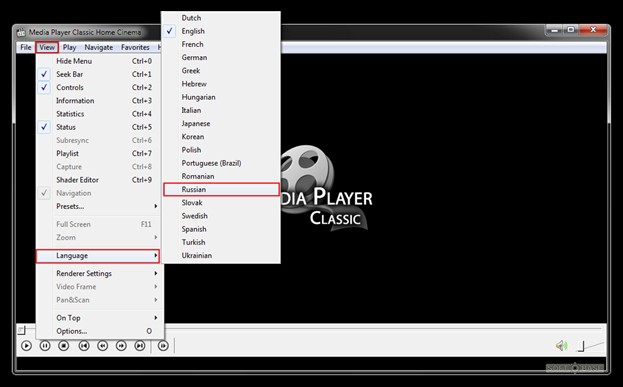Click the Media Player Classic title bar icon
This screenshot has height=387, width=623.
click(21, 32)
